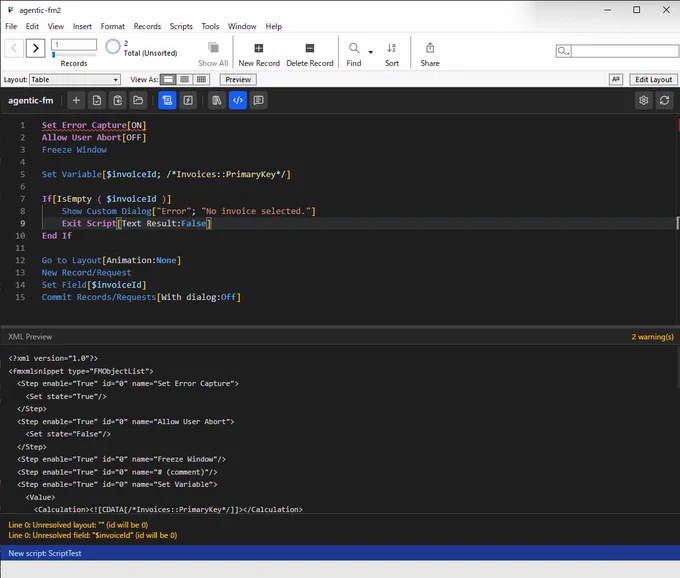Open the Records menu

[x=147, y=26]
